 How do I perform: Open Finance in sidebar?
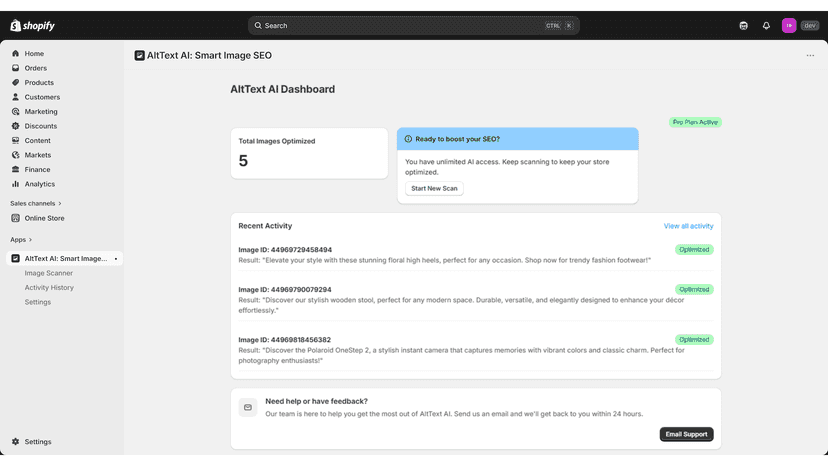click(x=37, y=170)
